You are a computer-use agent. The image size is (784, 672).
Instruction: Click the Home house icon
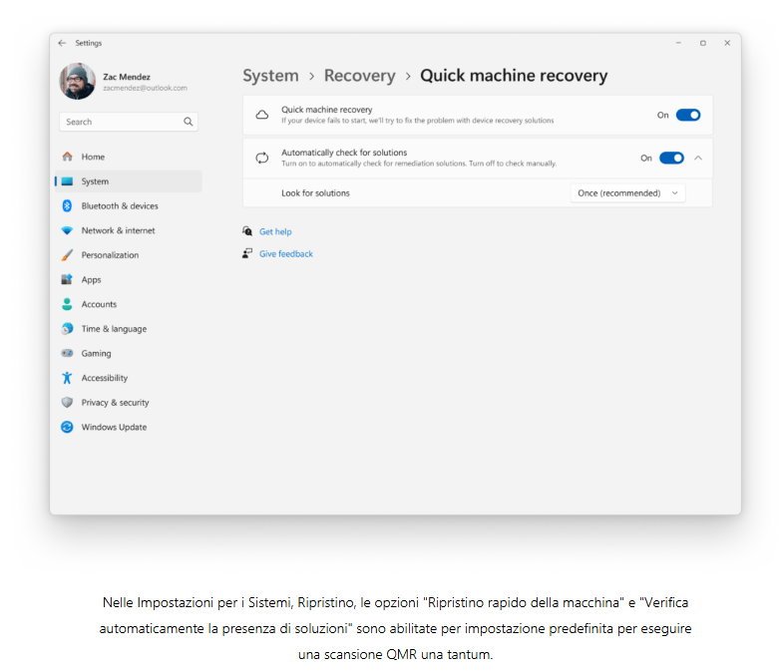67,157
